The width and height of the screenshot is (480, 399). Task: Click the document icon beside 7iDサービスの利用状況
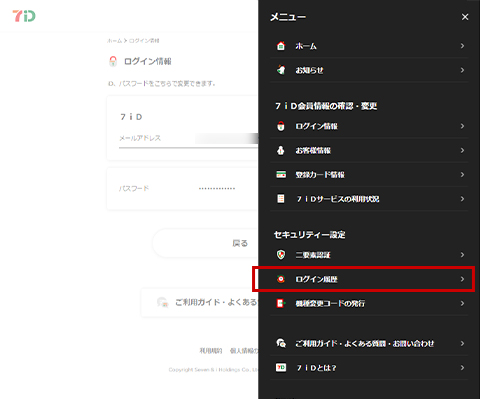click(281, 199)
